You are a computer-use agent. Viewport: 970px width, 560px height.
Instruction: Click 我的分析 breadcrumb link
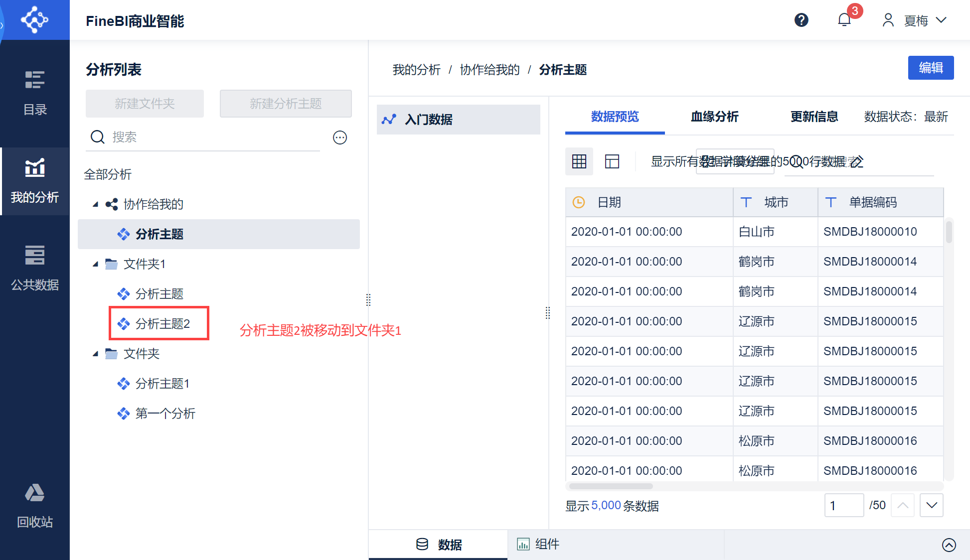416,70
